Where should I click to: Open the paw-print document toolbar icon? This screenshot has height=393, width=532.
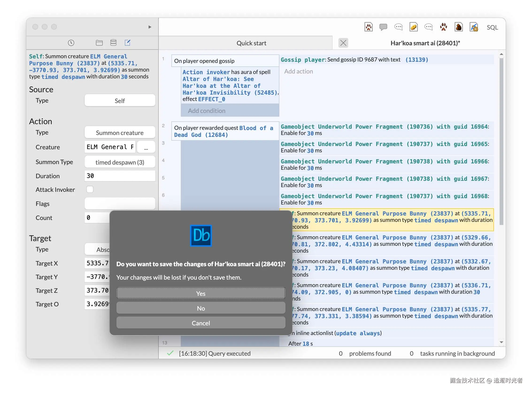click(x=369, y=27)
